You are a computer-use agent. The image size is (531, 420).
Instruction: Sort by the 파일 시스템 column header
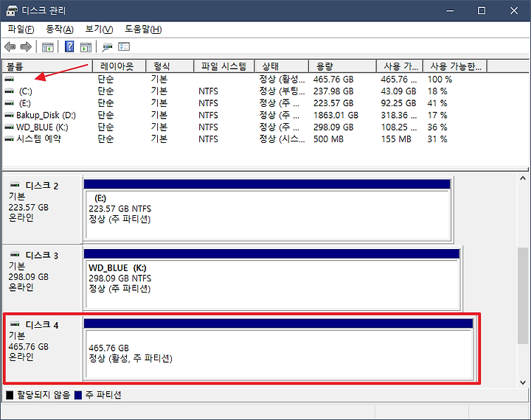click(224, 66)
